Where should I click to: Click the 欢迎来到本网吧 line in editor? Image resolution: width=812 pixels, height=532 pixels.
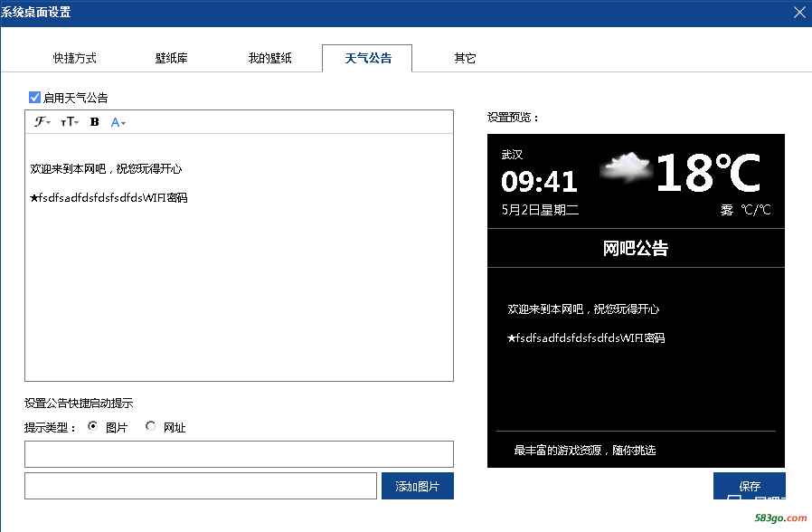point(106,169)
